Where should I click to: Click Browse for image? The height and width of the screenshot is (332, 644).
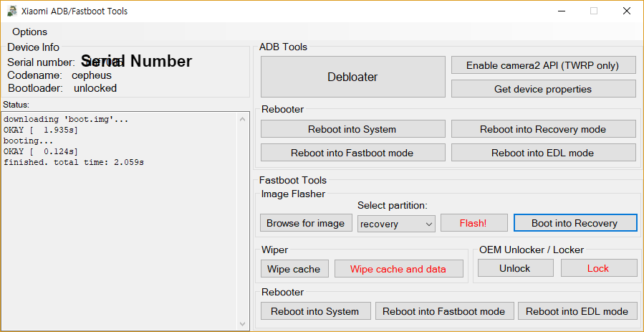[306, 223]
